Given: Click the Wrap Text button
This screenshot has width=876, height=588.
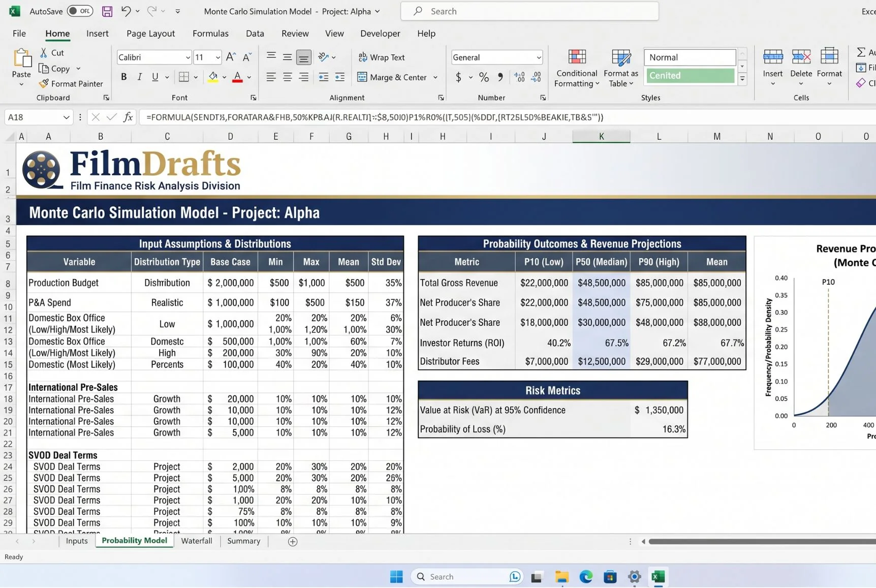Looking at the screenshot, I should 382,57.
